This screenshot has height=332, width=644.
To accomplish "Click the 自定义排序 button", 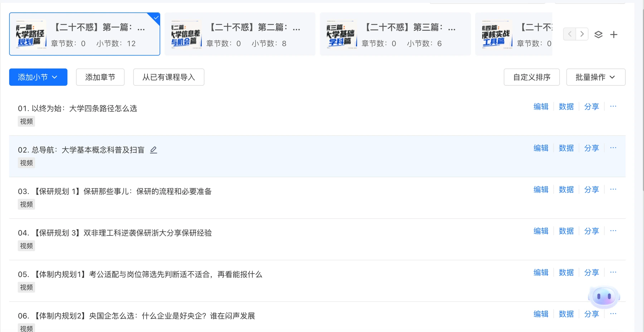I will pyautogui.click(x=532, y=77).
